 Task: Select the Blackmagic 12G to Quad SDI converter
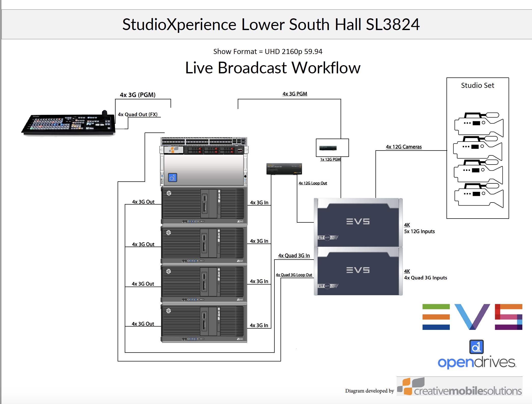(x=284, y=169)
